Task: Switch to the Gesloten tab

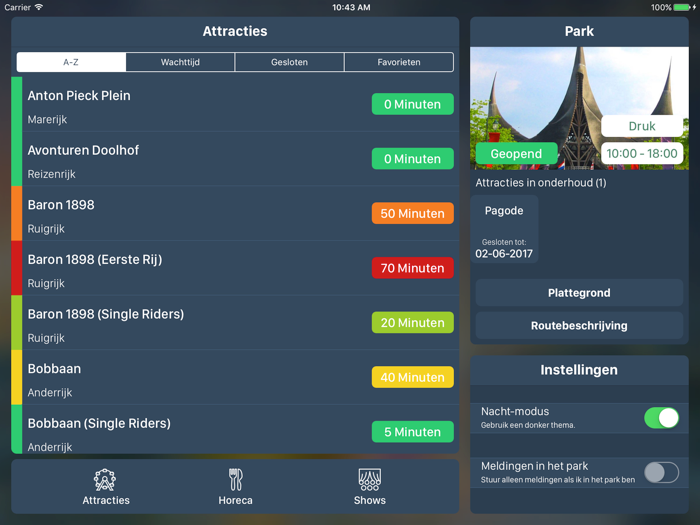Action: (289, 62)
